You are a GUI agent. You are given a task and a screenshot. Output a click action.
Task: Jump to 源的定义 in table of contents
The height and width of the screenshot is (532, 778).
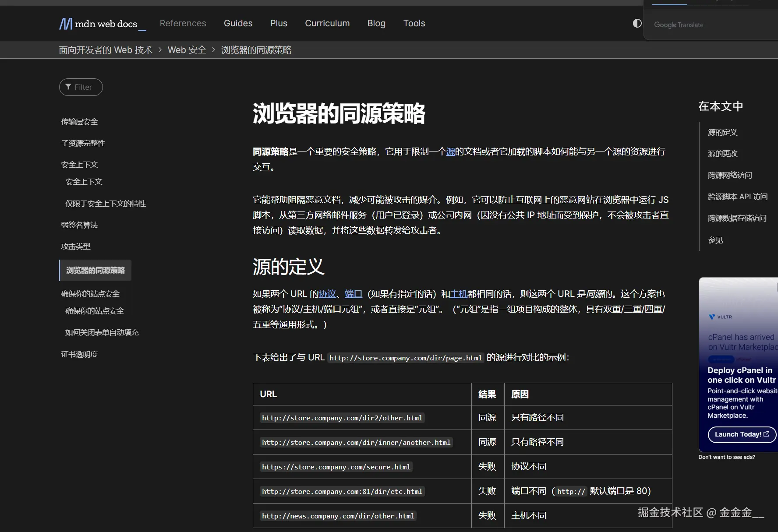(722, 132)
